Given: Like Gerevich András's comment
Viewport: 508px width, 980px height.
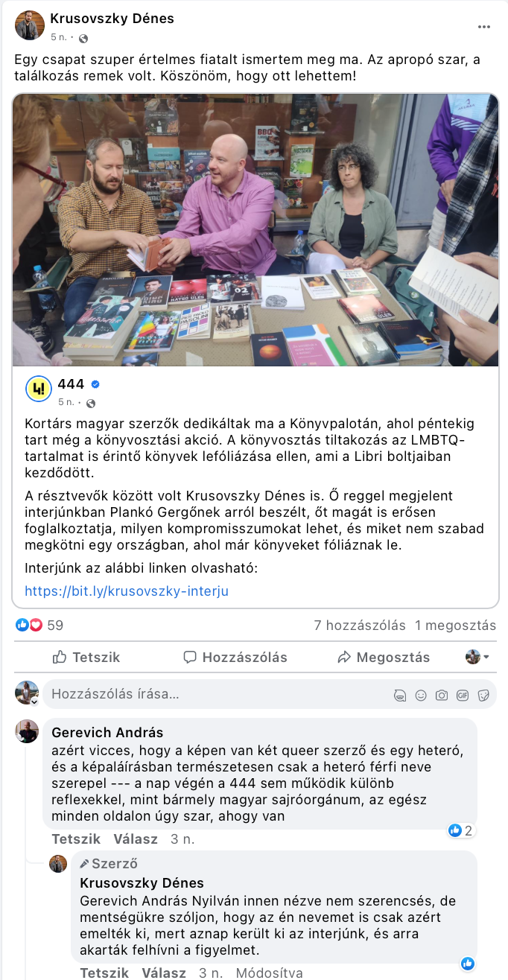Looking at the screenshot, I should pyautogui.click(x=76, y=839).
